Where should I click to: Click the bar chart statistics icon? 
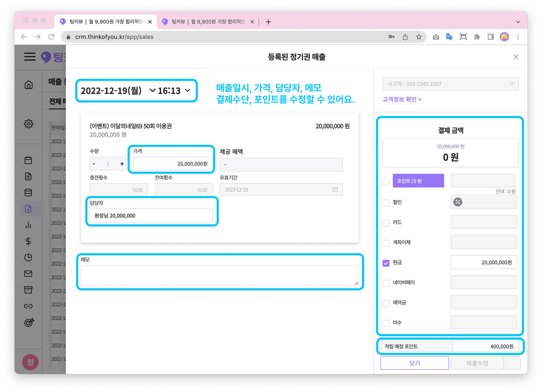pos(28,225)
